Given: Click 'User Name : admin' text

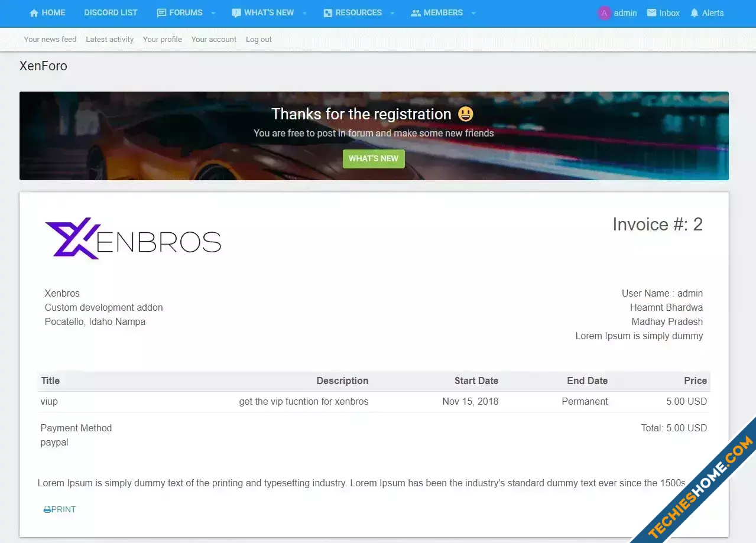Looking at the screenshot, I should tap(662, 294).
